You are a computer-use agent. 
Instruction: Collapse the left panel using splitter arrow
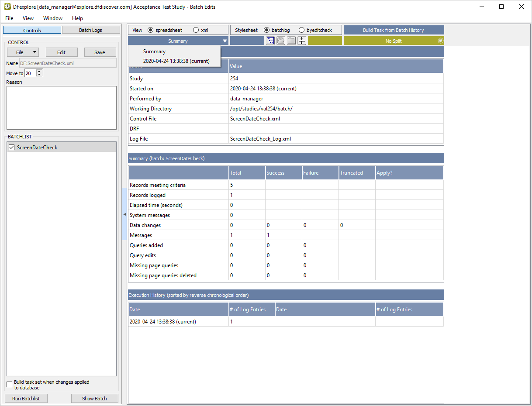(124, 214)
